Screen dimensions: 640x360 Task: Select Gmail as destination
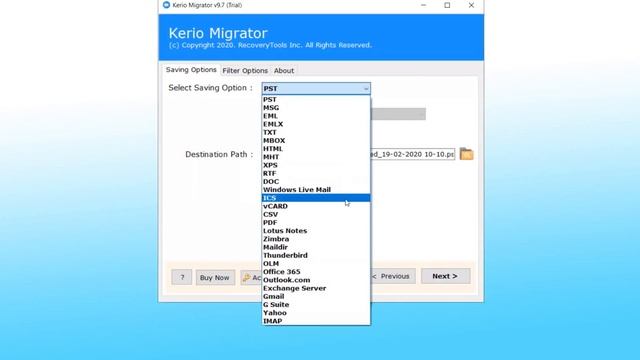click(316, 296)
